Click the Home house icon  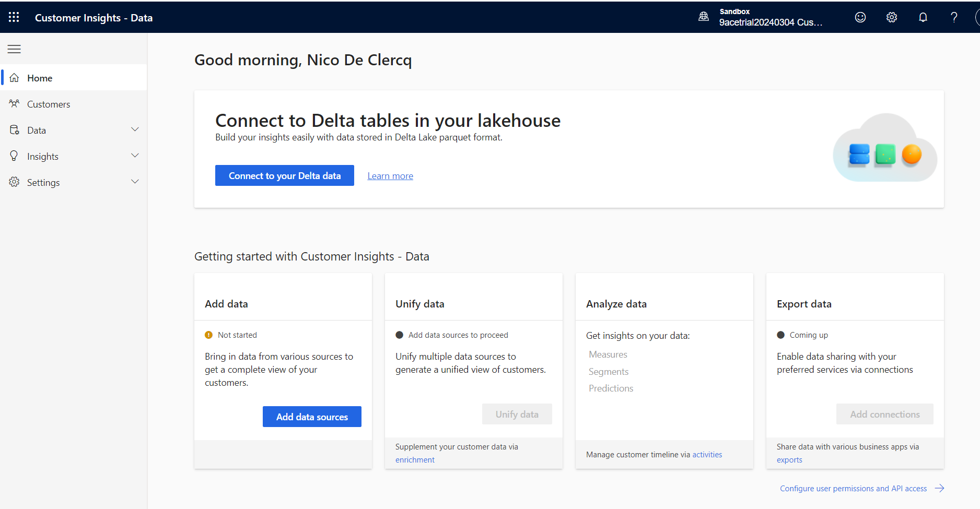click(x=14, y=78)
